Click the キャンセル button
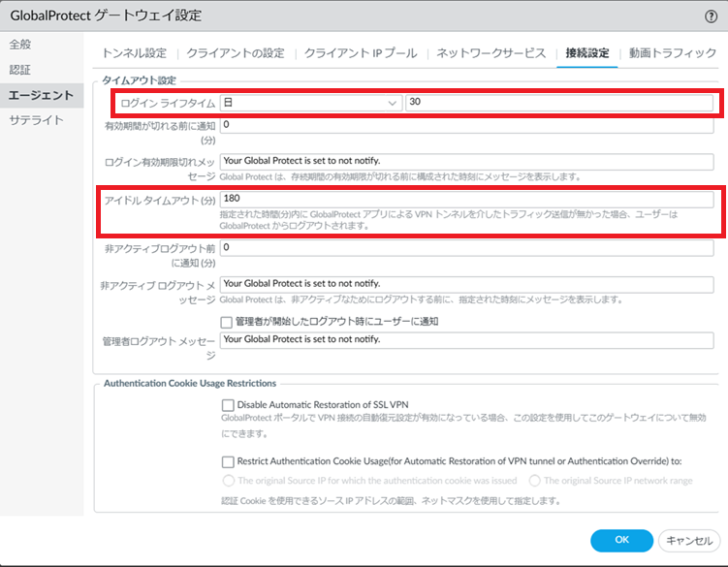The width and height of the screenshot is (728, 567). (x=689, y=541)
